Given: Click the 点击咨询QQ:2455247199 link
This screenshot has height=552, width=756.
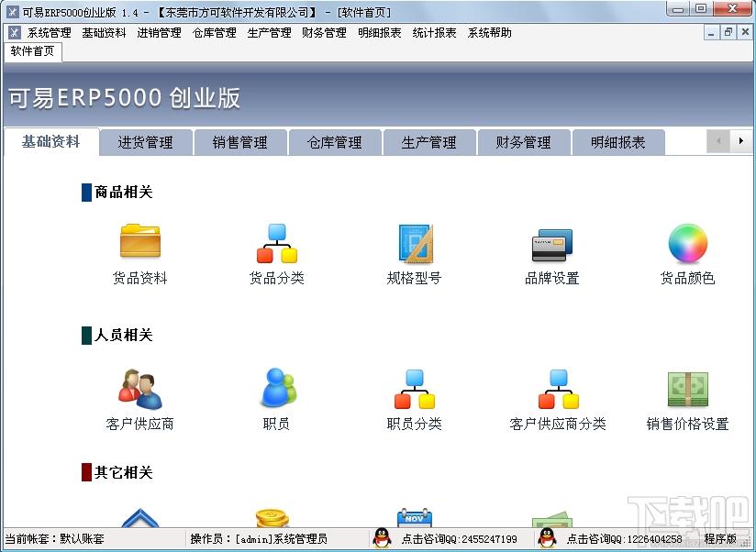Looking at the screenshot, I should 460,539.
